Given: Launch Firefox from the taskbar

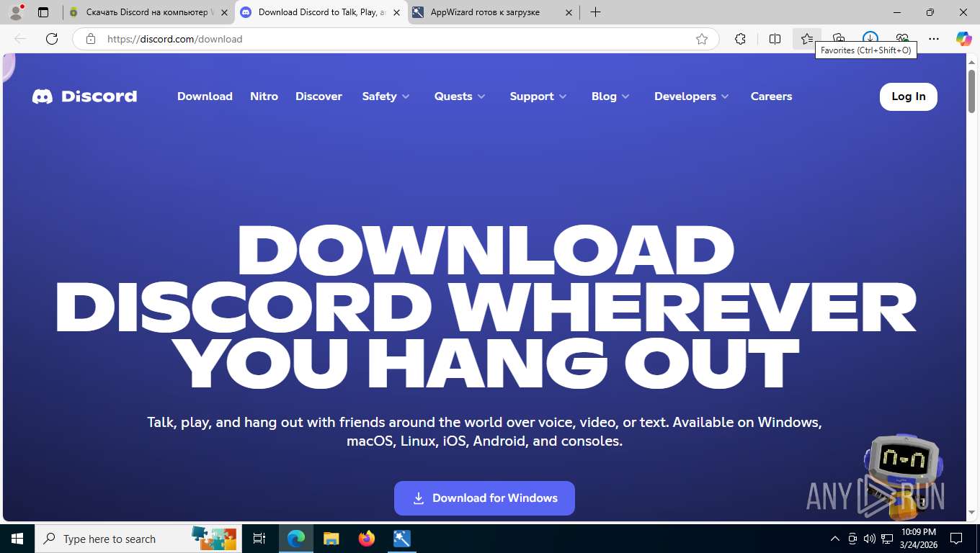Looking at the screenshot, I should [367, 539].
